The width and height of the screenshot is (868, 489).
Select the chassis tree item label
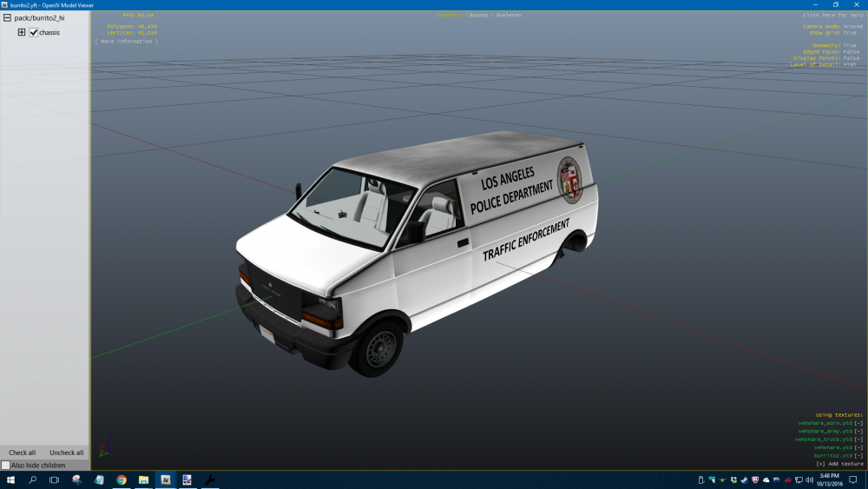pyautogui.click(x=49, y=33)
